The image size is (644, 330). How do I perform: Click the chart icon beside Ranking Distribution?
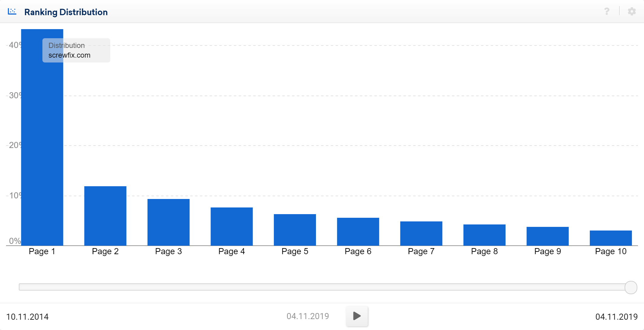tap(12, 12)
